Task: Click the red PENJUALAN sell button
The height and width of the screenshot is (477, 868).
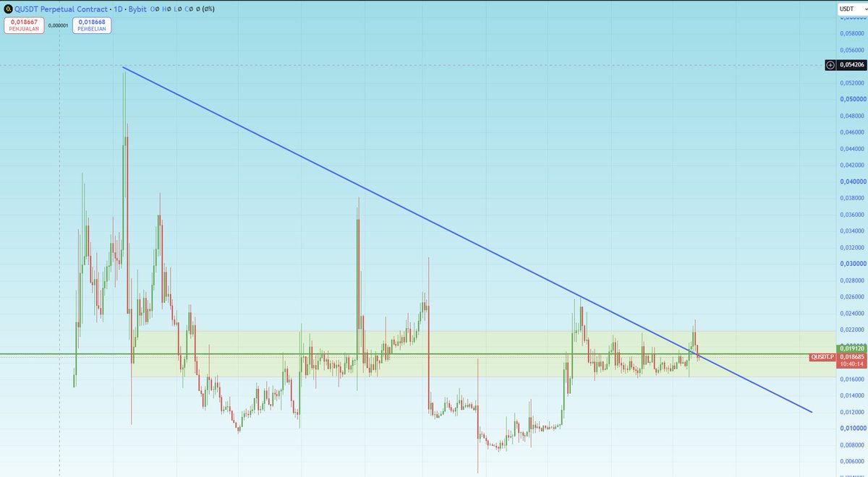Action: tap(25, 26)
